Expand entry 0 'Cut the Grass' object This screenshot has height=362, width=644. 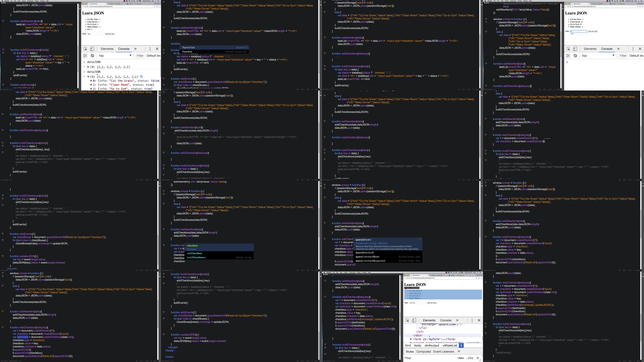coord(91,81)
